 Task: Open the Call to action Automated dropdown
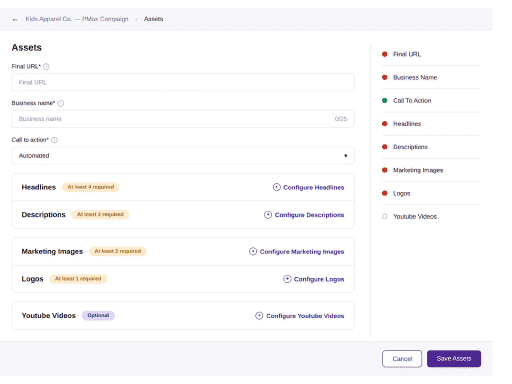click(x=183, y=156)
